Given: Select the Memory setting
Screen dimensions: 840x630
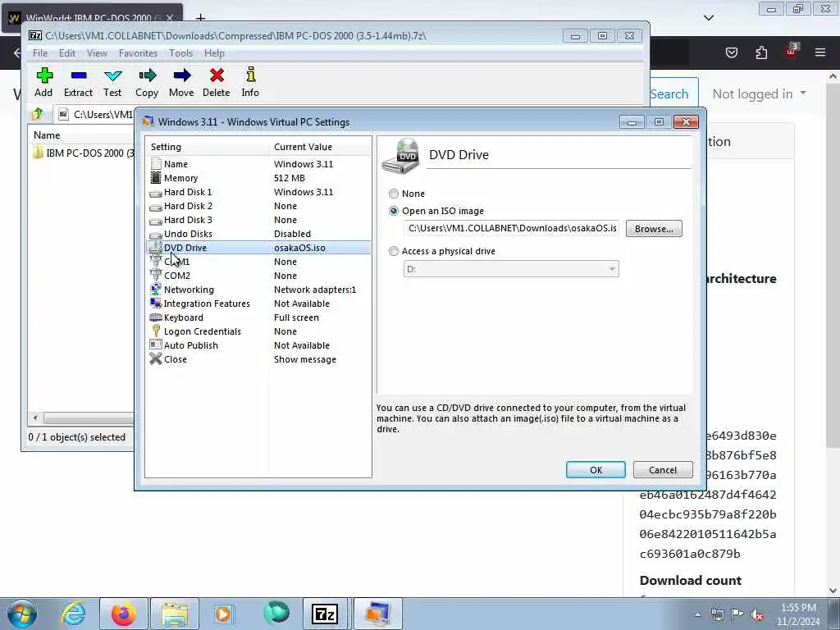Looking at the screenshot, I should coord(258,178).
